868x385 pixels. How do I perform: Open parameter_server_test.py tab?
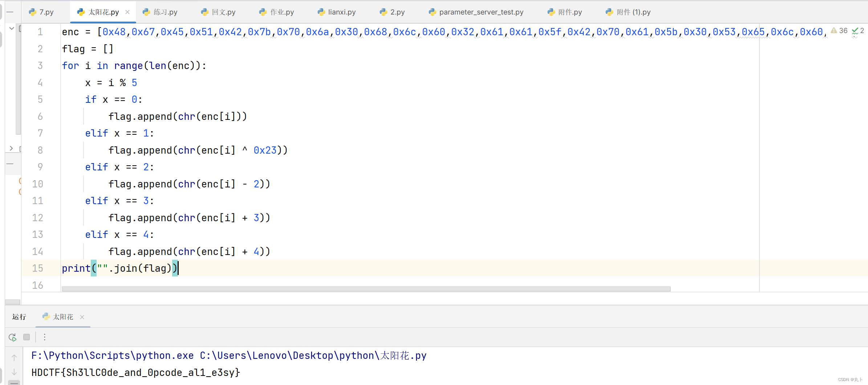coord(476,12)
